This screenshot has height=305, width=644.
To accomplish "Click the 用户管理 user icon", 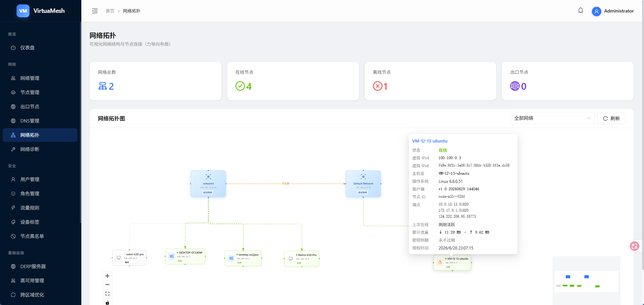I will pos(13,179).
